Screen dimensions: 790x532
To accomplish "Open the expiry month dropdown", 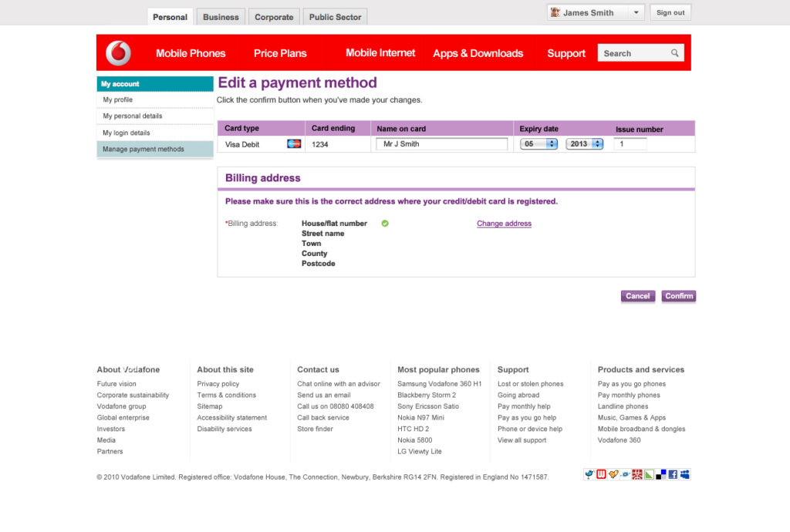I will point(538,144).
